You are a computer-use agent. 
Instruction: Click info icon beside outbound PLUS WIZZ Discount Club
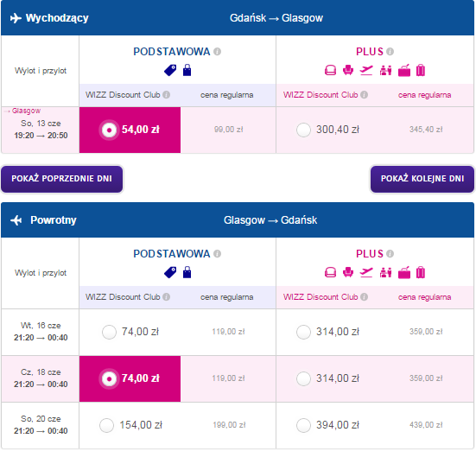tap(365, 95)
